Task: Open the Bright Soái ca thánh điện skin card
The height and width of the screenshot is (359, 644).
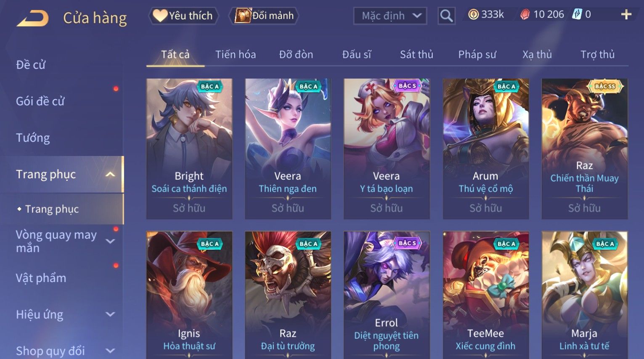Action: point(189,149)
